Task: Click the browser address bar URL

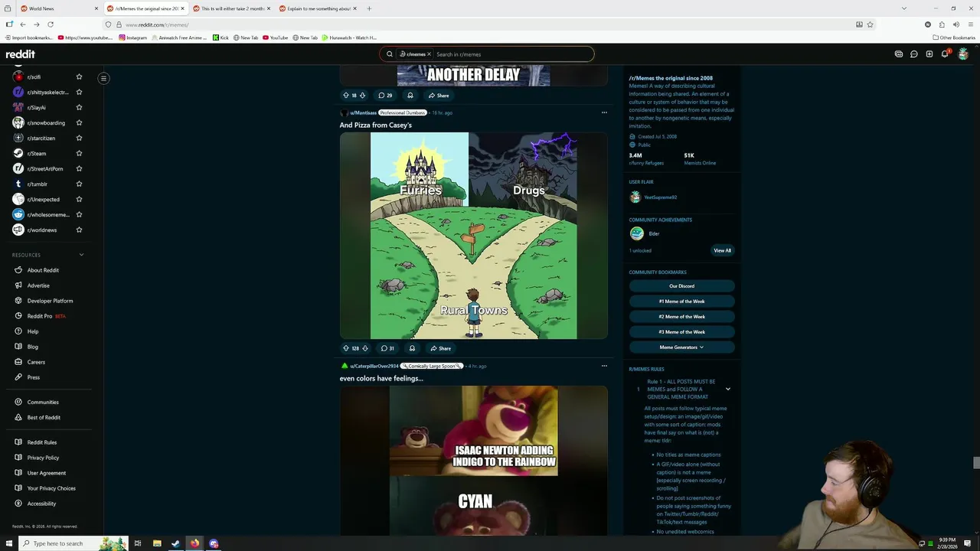Action: click(157, 24)
